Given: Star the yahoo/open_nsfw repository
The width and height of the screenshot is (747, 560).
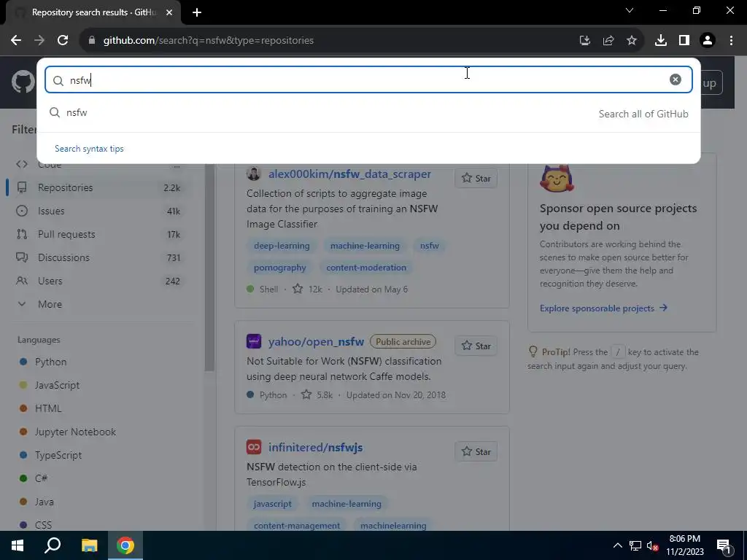Looking at the screenshot, I should coord(476,346).
